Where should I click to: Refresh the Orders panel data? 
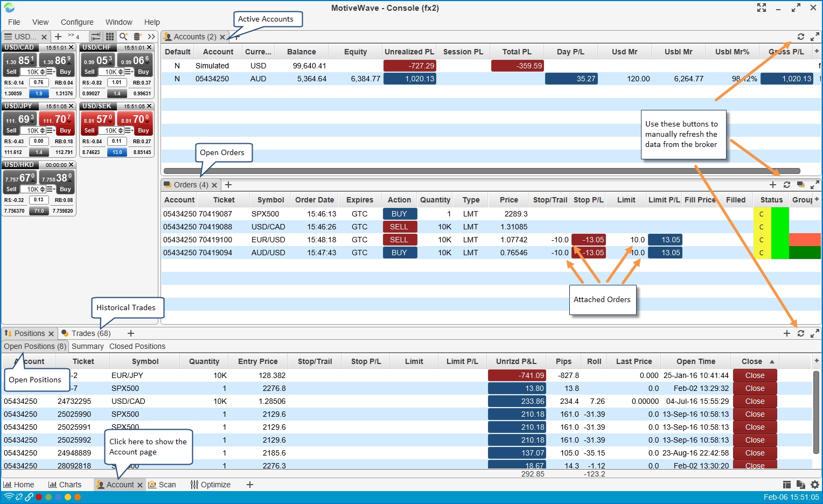click(787, 185)
